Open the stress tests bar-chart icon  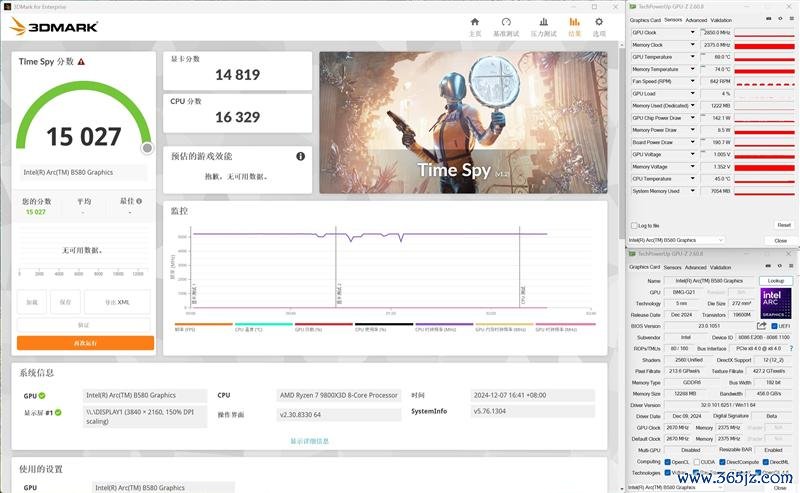click(543, 22)
